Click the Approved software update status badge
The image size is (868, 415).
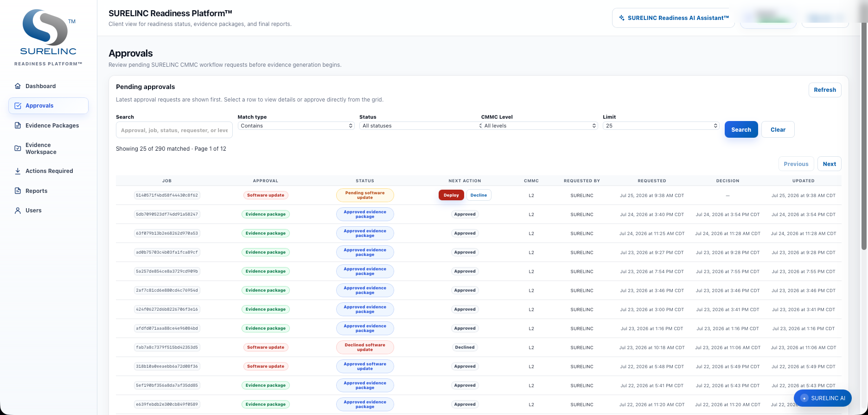pos(365,366)
